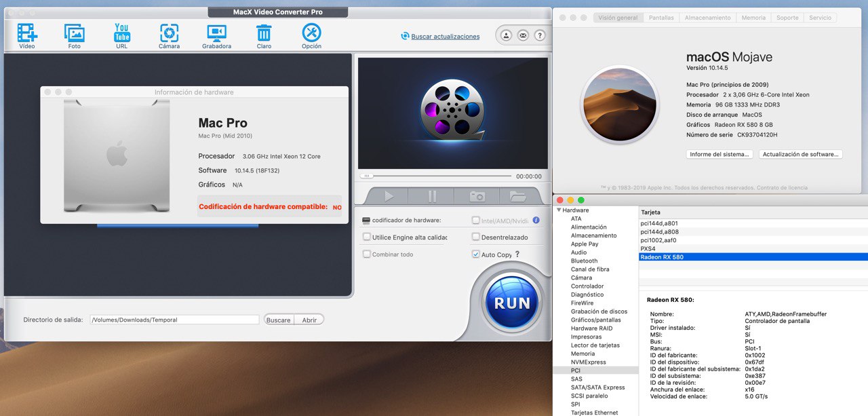This screenshot has width=868, height=416.
Task: Select the pci144d,a801 card row
Action: pos(753,223)
